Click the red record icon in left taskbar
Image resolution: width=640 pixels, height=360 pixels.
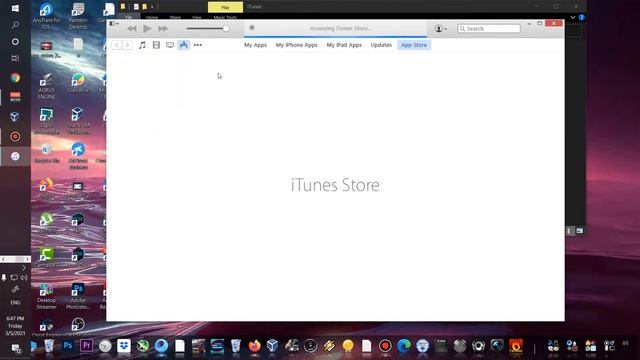pyautogui.click(x=15, y=136)
